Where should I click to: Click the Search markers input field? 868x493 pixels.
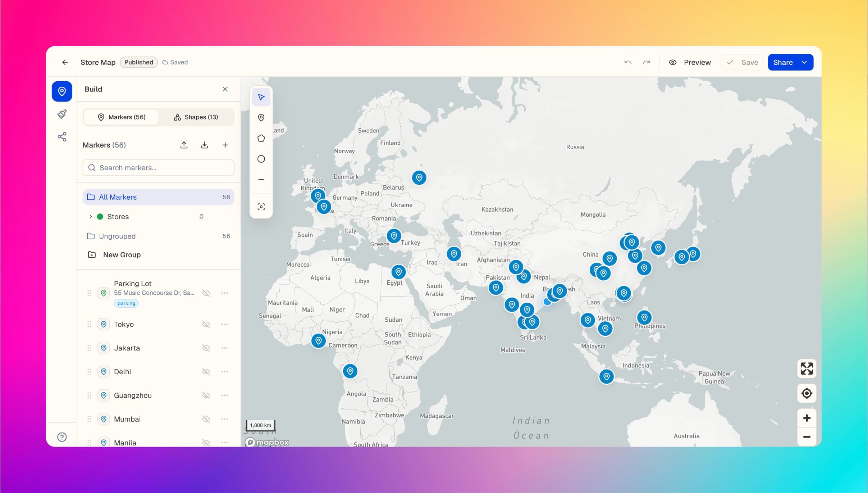(x=158, y=167)
